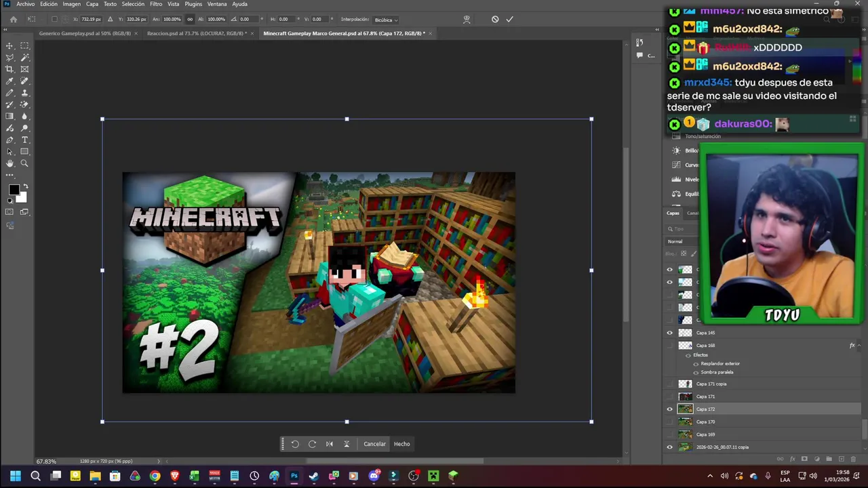The height and width of the screenshot is (488, 868).
Task: Select the Crop tool
Action: (9, 69)
